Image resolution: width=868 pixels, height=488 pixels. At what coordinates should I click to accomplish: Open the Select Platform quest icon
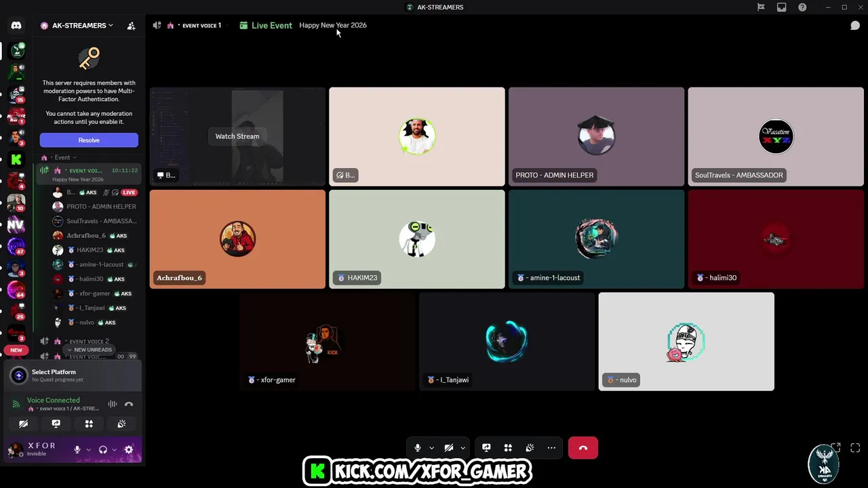click(x=19, y=375)
